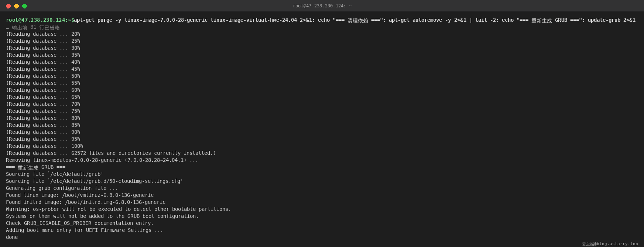
Task: Click the green maximize window button
Action: click(24, 6)
